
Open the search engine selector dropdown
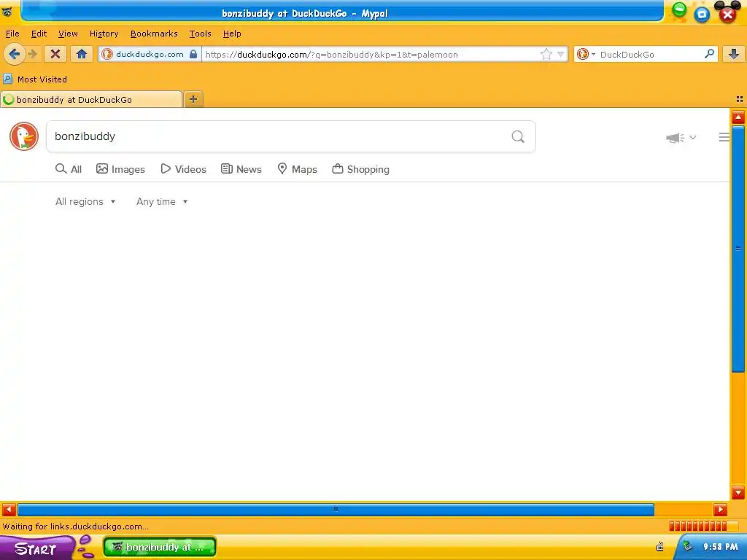click(586, 54)
